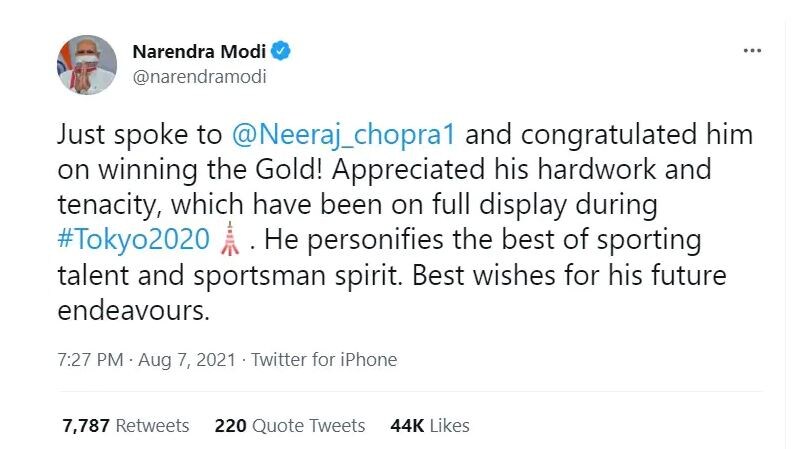Open the three-dot more options menu
Viewport: 797px width, 449px height.
tap(752, 50)
